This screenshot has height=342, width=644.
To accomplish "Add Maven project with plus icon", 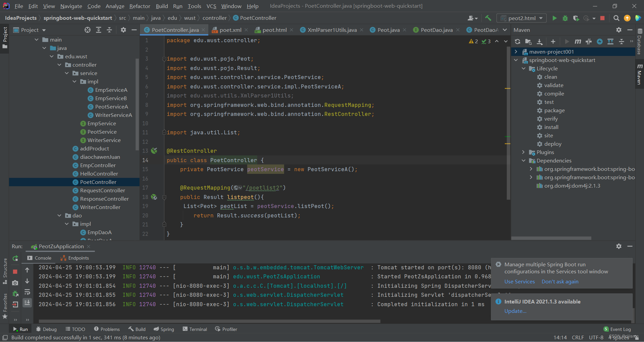I will [x=553, y=42].
